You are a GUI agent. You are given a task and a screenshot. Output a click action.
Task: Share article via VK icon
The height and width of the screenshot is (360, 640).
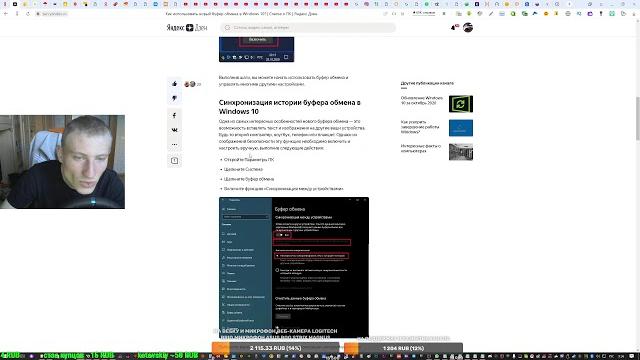pos(174,130)
